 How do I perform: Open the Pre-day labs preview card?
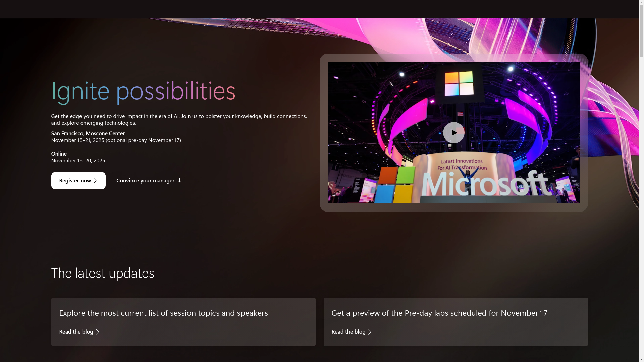point(455,322)
